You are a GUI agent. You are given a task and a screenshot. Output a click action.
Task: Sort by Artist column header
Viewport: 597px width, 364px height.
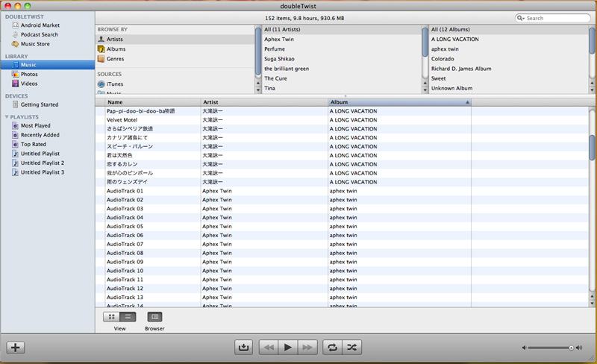coord(263,101)
